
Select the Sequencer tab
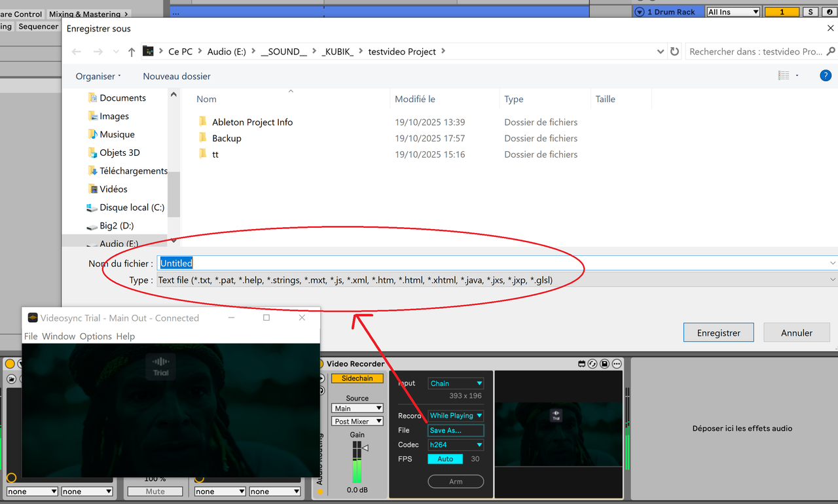pos(38,27)
